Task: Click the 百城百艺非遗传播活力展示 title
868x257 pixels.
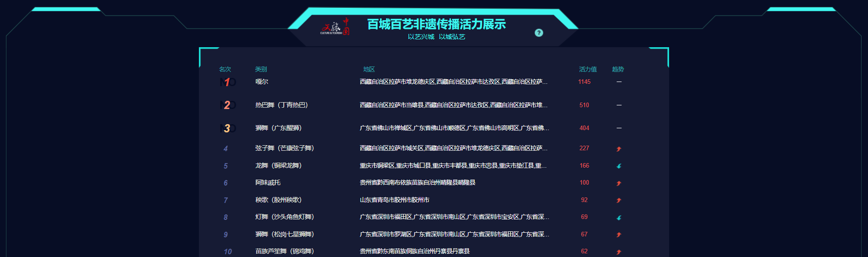Action: 436,24
